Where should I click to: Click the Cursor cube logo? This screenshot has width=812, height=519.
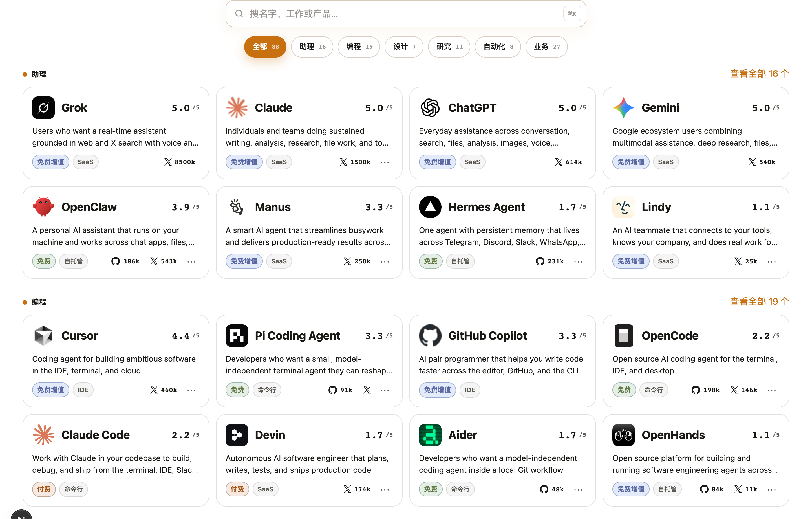[43, 335]
